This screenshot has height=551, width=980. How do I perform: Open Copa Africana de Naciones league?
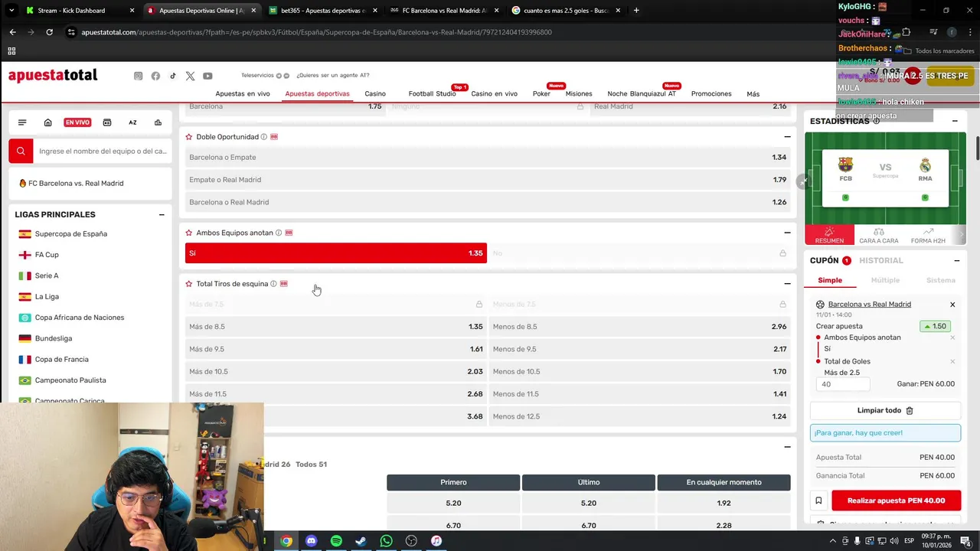(x=80, y=318)
